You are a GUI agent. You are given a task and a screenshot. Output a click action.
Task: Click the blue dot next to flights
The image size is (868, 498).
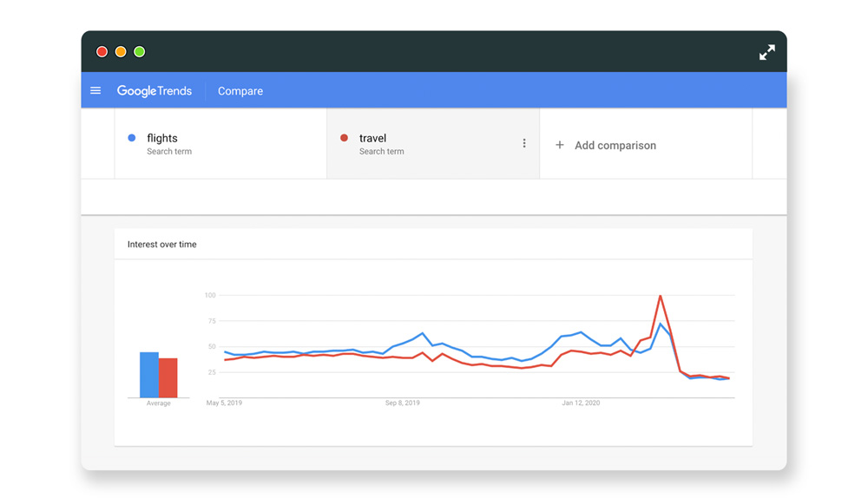pos(132,138)
